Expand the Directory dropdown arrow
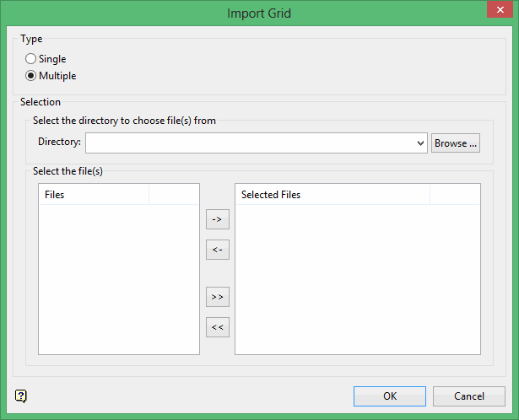 point(421,143)
